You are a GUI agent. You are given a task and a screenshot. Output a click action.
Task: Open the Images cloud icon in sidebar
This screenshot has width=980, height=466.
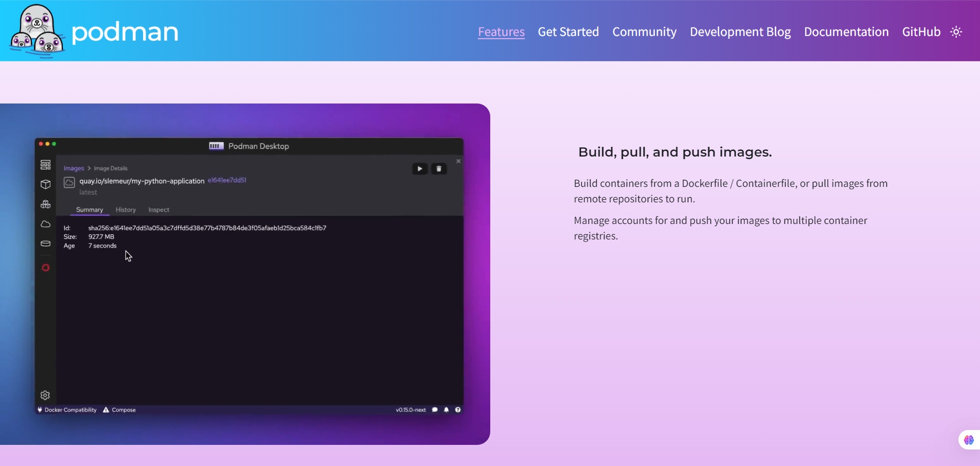[45, 224]
